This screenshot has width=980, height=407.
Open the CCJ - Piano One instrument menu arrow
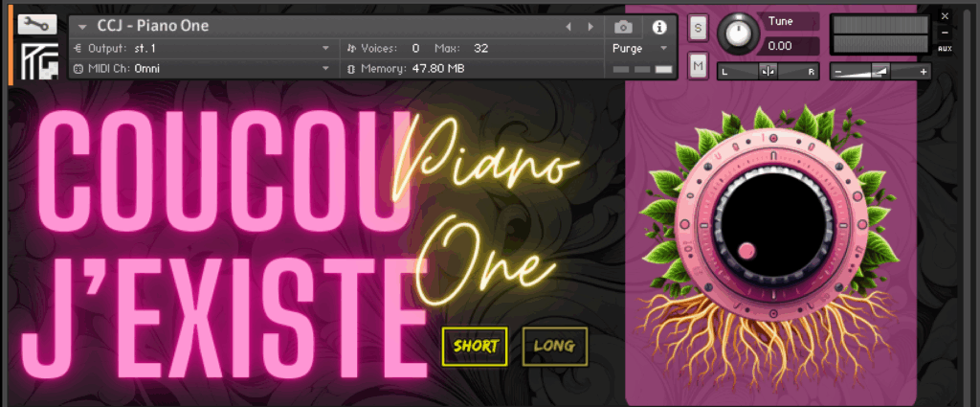click(x=82, y=27)
